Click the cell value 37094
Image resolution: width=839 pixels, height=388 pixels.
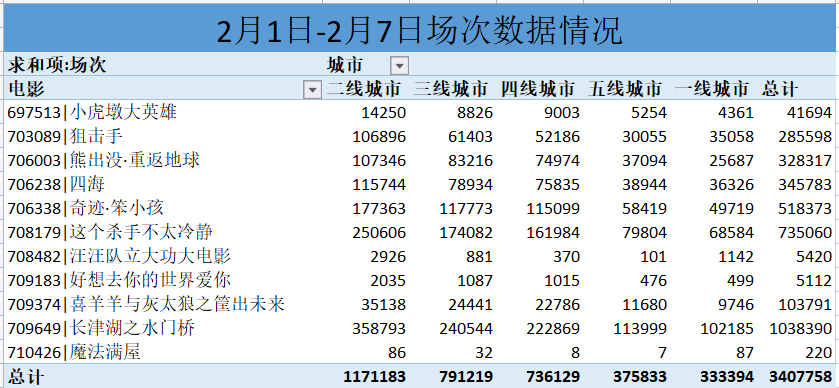(645, 161)
